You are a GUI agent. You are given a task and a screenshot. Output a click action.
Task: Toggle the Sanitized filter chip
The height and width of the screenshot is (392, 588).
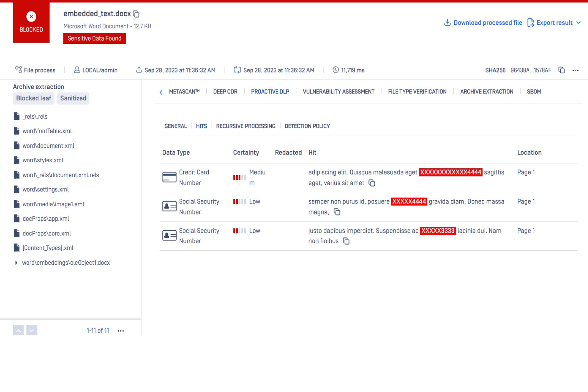coord(73,98)
